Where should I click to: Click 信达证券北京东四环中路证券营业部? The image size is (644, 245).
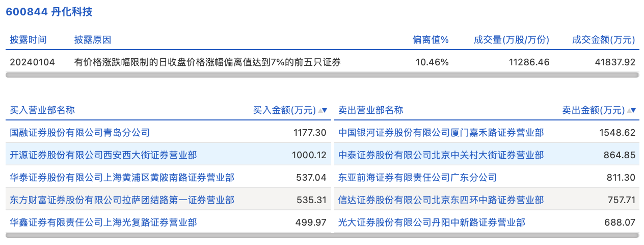(x=441, y=200)
